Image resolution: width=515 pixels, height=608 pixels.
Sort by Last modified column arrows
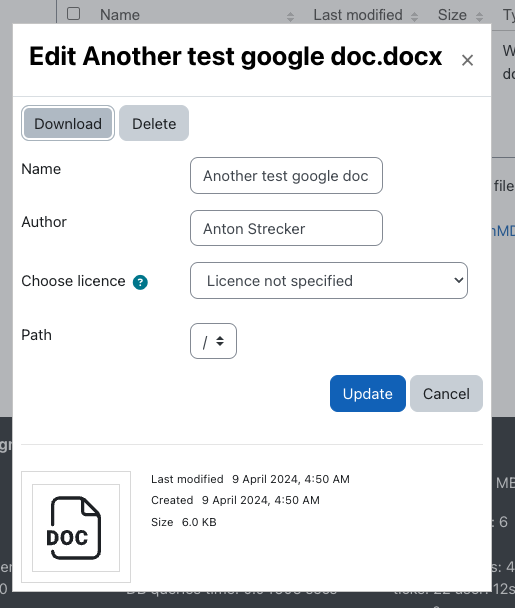tap(414, 17)
